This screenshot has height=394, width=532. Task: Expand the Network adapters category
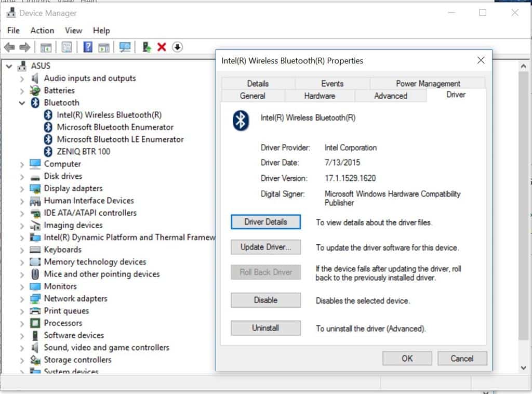pyautogui.click(x=22, y=299)
